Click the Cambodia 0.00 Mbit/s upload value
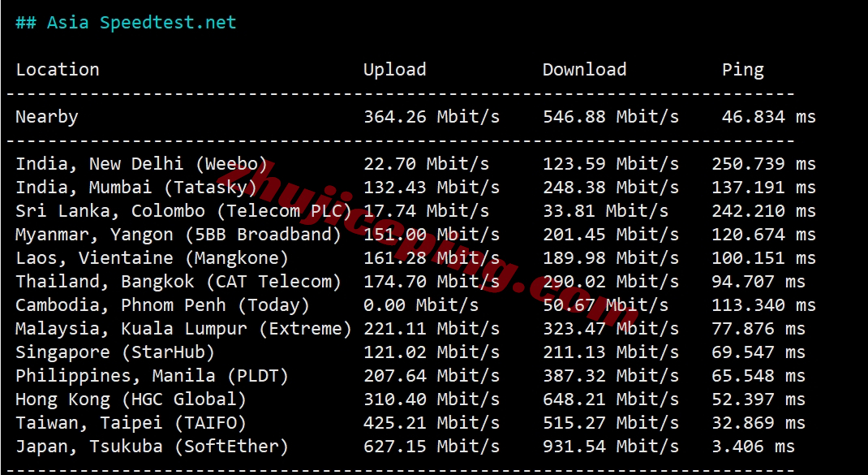Screen dimensions: 868x475 (x=421, y=304)
